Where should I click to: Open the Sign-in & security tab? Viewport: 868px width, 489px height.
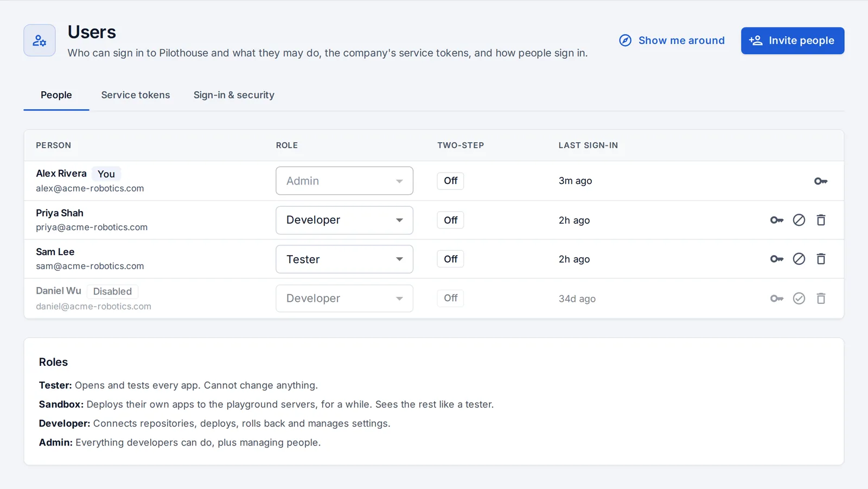234,95
